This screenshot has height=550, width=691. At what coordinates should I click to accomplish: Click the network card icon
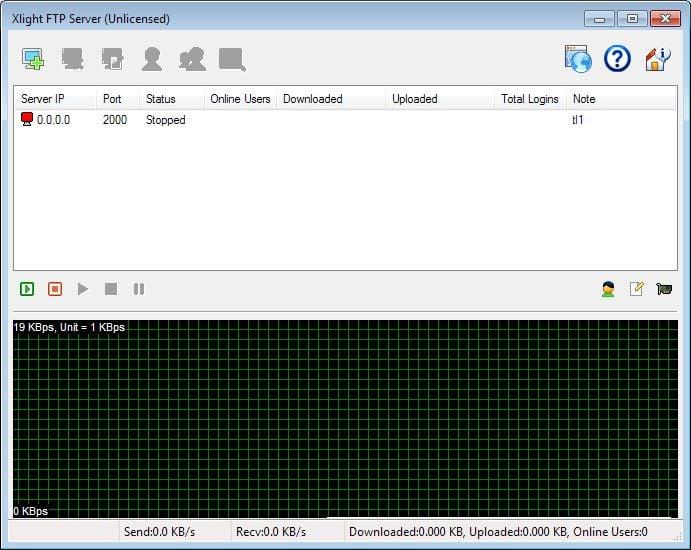(x=664, y=289)
